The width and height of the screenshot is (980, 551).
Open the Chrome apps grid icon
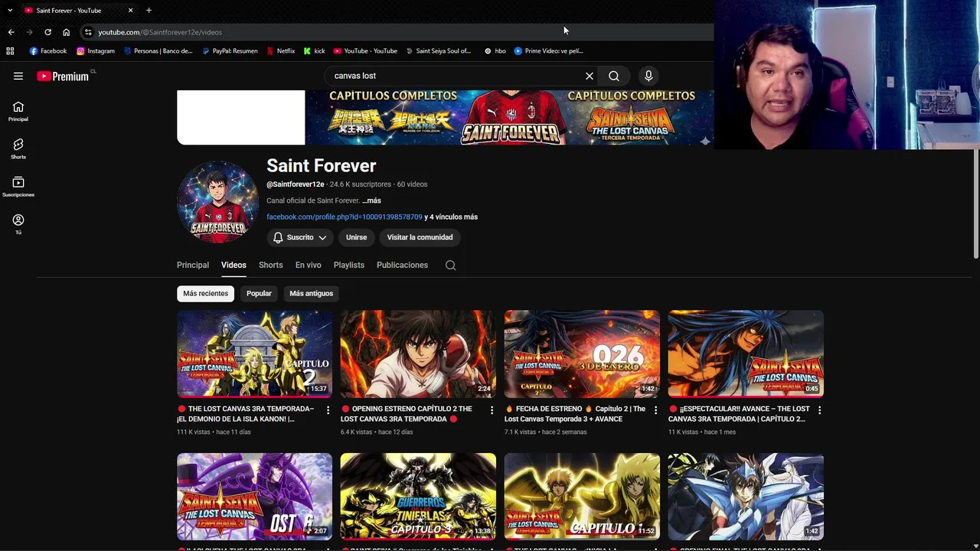10,51
